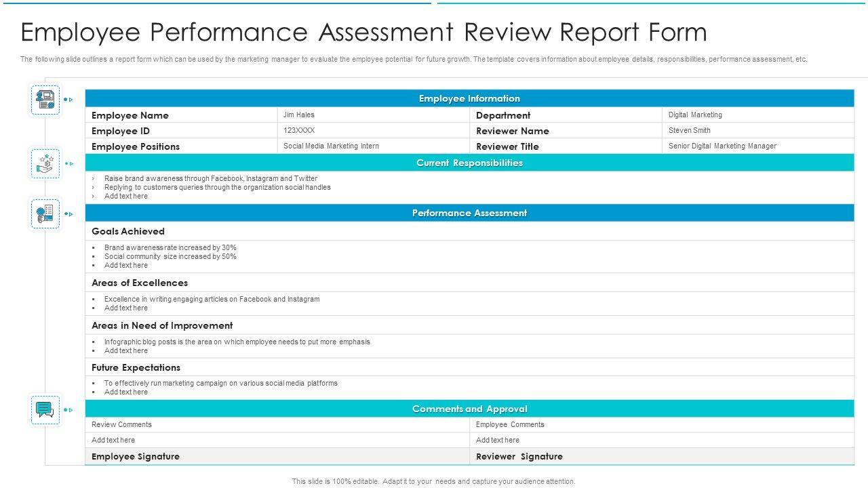This screenshot has width=868, height=488.
Task: Click the 'Infographic blog posts' improvement bullet
Action: (x=237, y=342)
